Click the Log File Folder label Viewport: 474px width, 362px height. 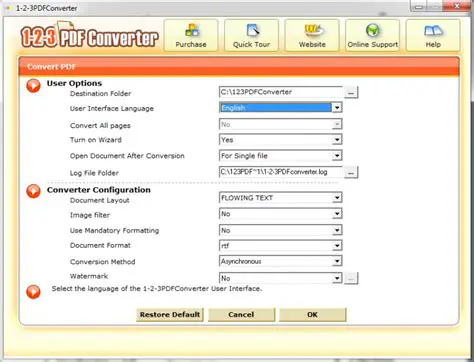[94, 173]
